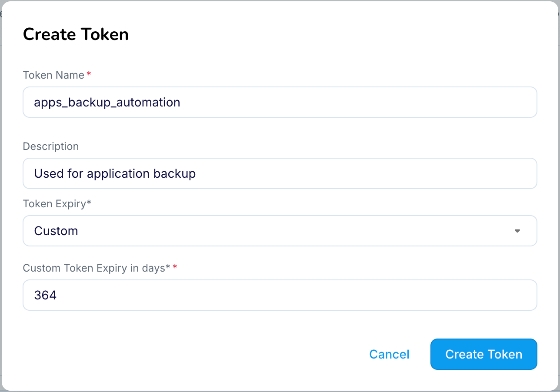Click the Description label
The width and height of the screenshot is (560, 392).
coord(50,146)
